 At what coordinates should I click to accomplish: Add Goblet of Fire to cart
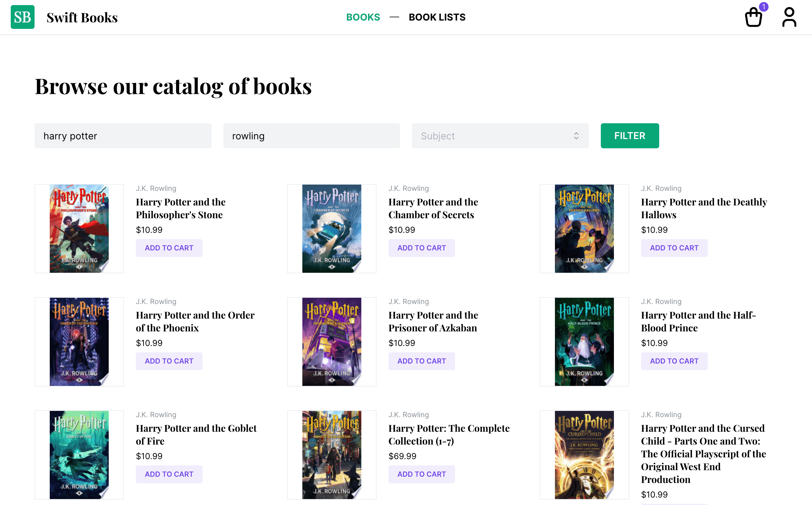169,474
